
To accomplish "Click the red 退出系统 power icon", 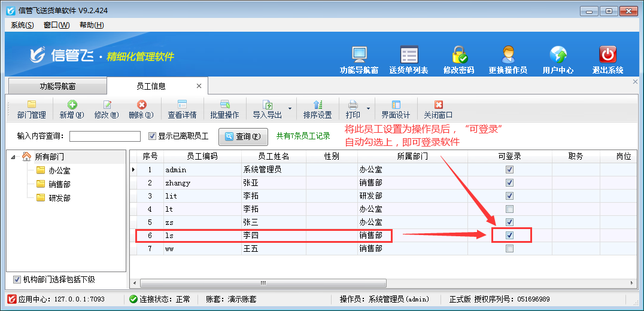I will [x=607, y=54].
